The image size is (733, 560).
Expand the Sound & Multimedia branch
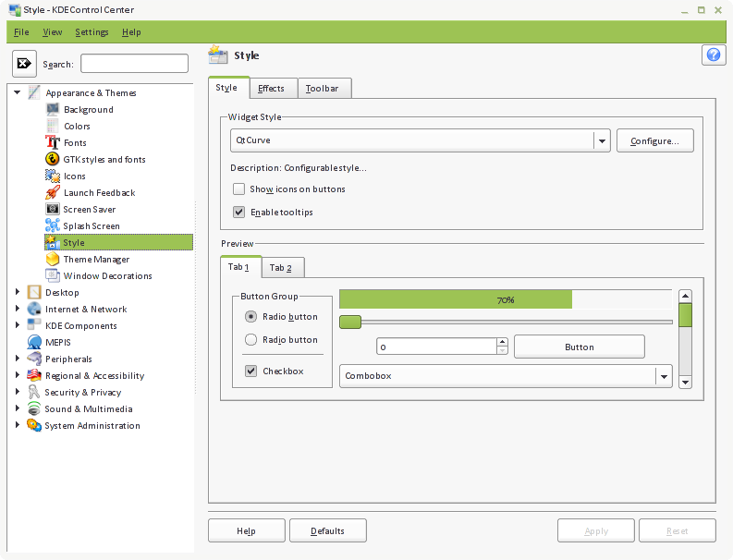(18, 408)
